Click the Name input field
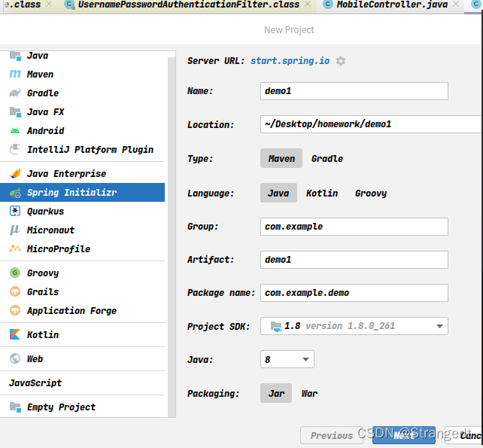Image resolution: width=483 pixels, height=448 pixels. pyautogui.click(x=354, y=91)
